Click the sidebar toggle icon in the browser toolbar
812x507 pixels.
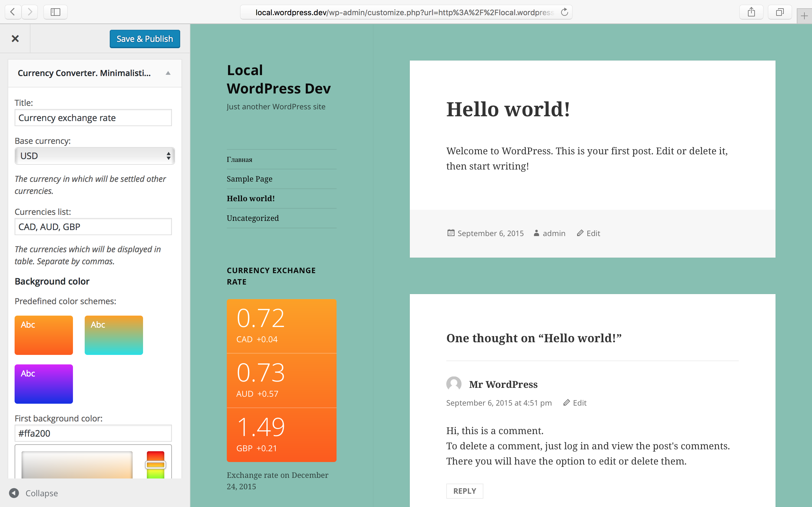pyautogui.click(x=56, y=12)
